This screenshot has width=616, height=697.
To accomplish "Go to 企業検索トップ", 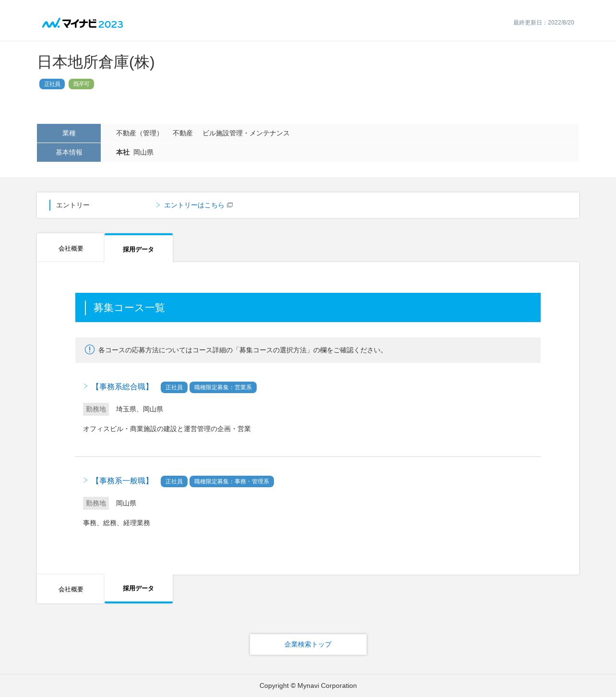I will [308, 644].
